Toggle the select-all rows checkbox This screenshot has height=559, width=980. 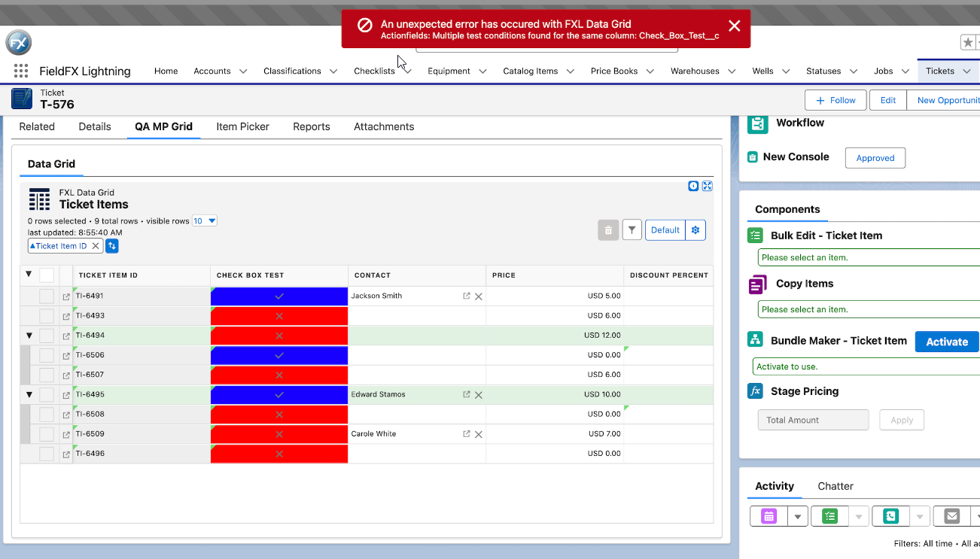(47, 275)
